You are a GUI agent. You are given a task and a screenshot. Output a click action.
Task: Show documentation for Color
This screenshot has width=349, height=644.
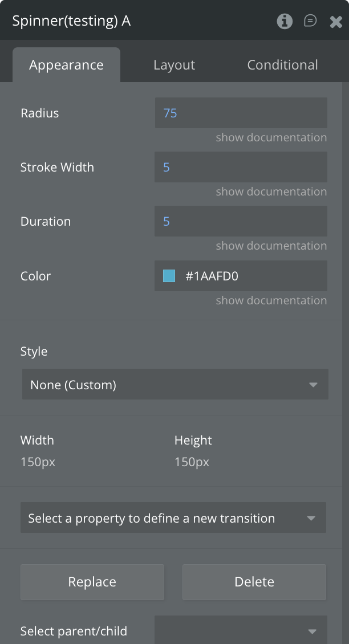(271, 300)
